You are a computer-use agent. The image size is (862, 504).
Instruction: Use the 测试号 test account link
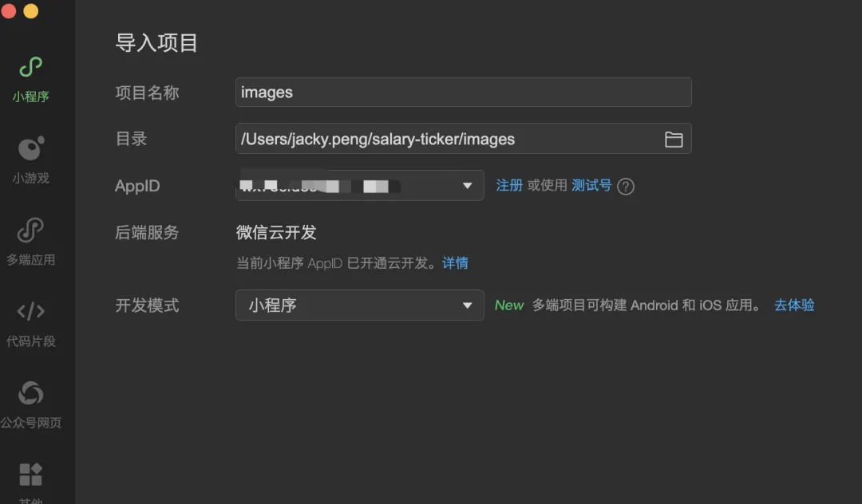pyautogui.click(x=591, y=185)
